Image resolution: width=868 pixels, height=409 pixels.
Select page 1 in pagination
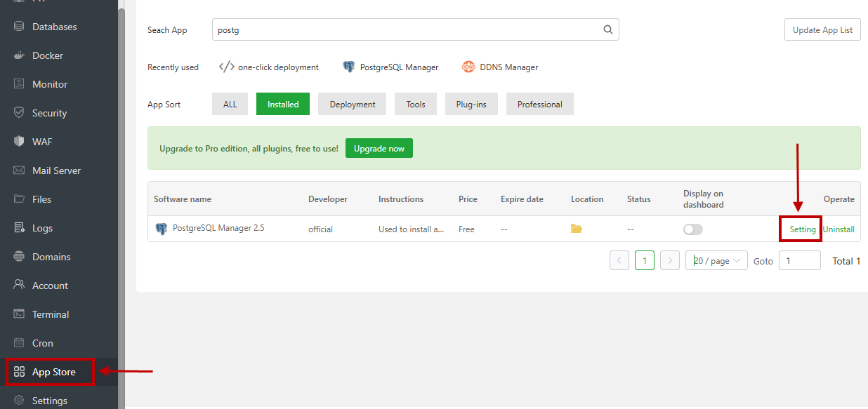645,260
